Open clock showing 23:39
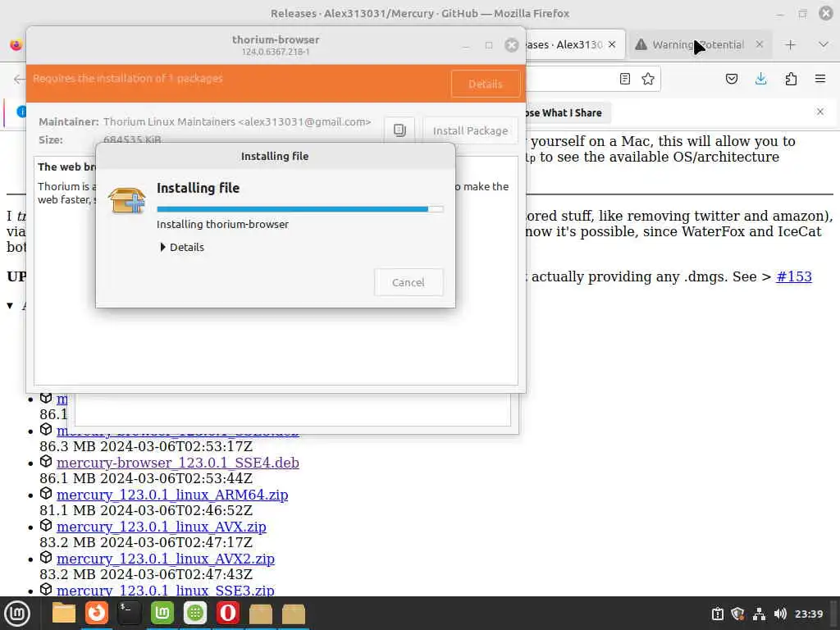Viewport: 840px width, 630px height. tap(809, 614)
